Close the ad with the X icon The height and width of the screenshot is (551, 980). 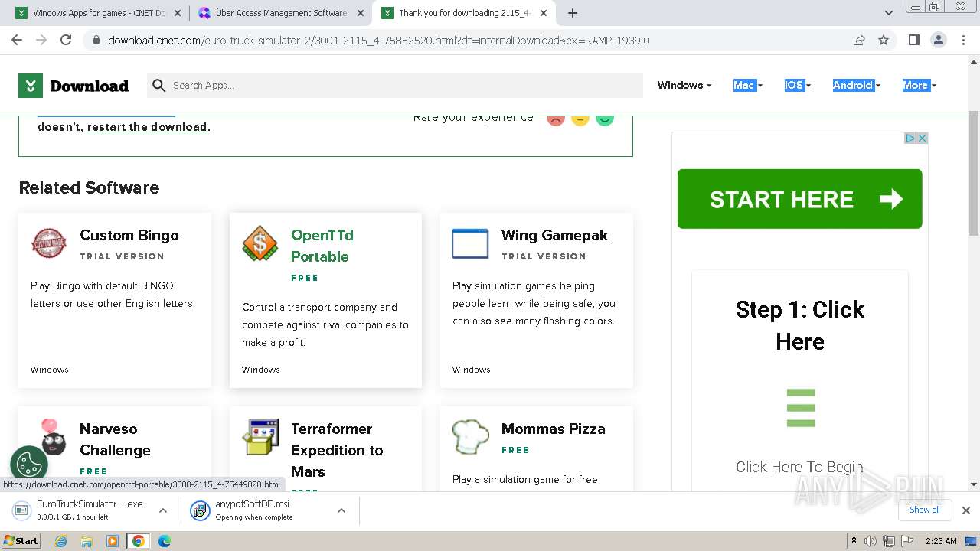click(x=923, y=138)
